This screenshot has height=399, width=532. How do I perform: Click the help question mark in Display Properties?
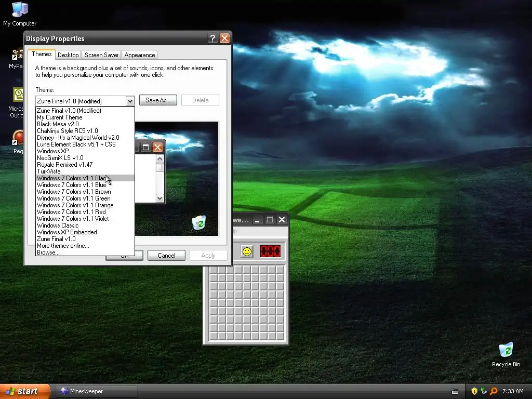[x=212, y=38]
